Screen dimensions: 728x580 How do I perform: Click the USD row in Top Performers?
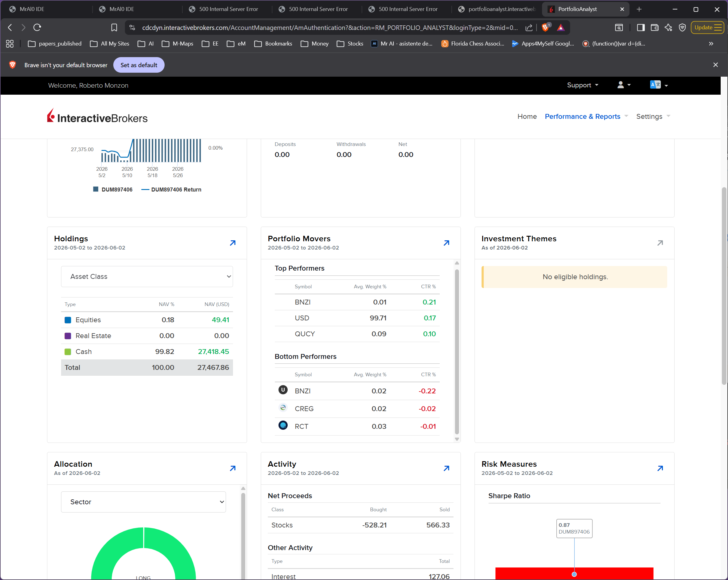pyautogui.click(x=357, y=318)
